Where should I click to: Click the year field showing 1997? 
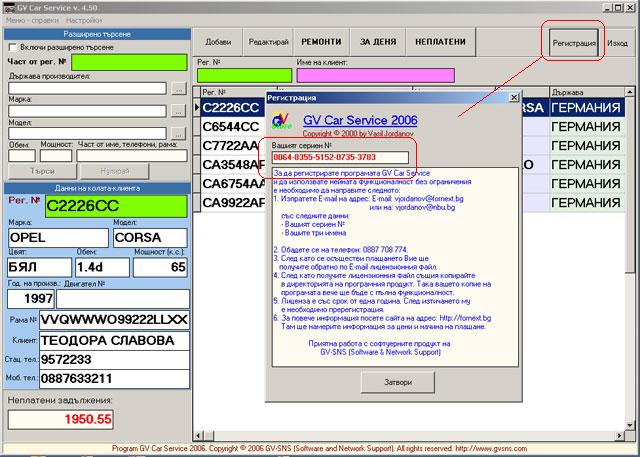31,299
